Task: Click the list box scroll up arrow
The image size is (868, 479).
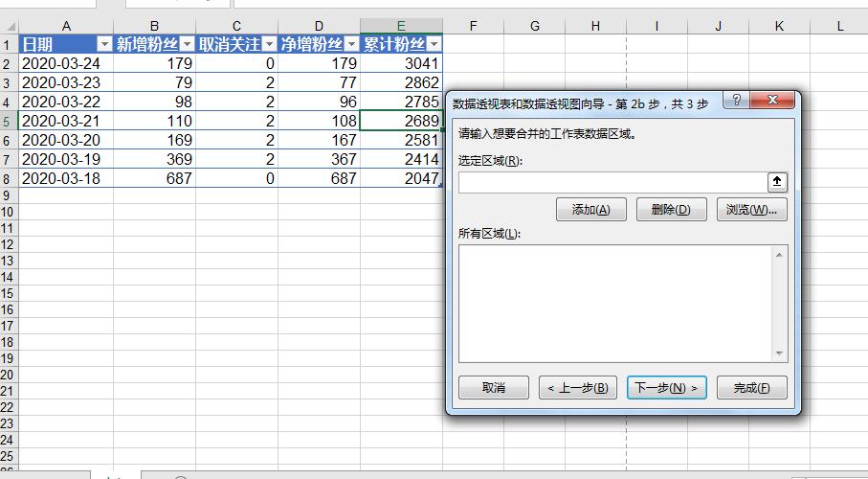Action: (779, 255)
